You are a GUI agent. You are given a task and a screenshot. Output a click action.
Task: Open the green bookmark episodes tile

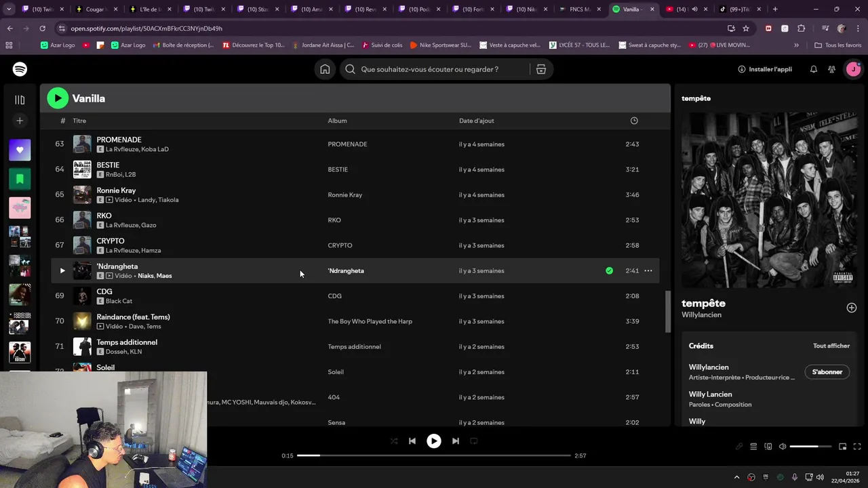(20, 179)
